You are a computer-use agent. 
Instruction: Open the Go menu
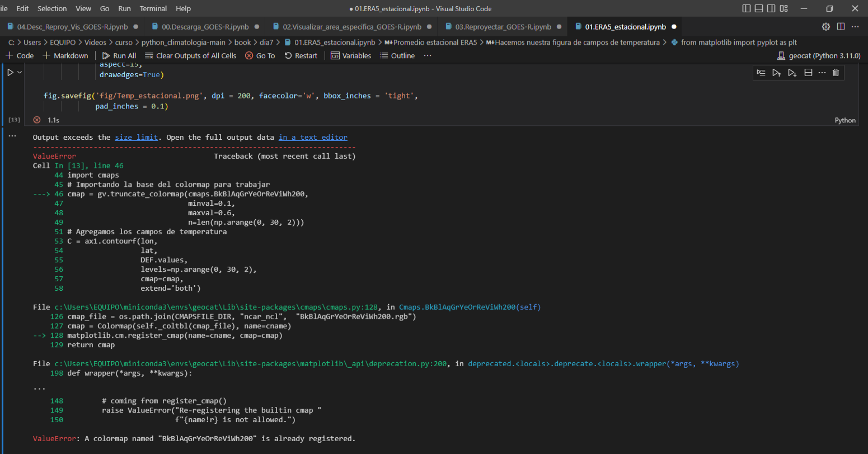[x=105, y=8]
